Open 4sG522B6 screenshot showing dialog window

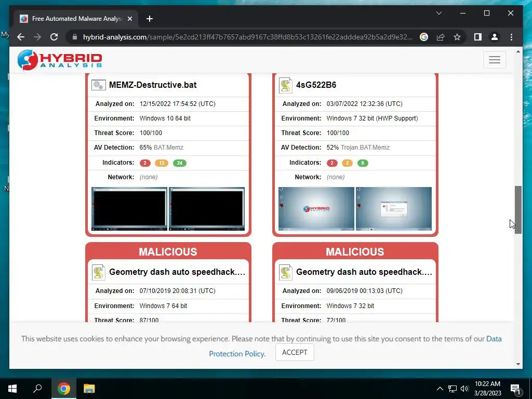pyautogui.click(x=394, y=209)
